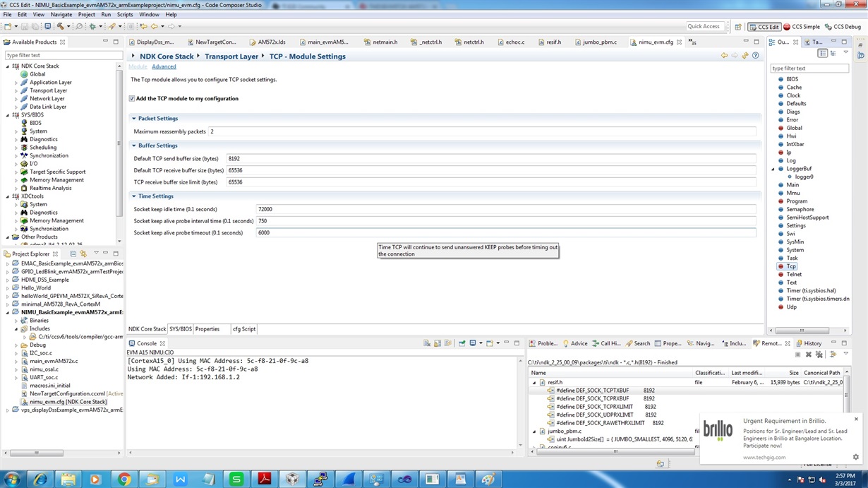
Task: Open the CCS Edit perspective
Action: (764, 27)
